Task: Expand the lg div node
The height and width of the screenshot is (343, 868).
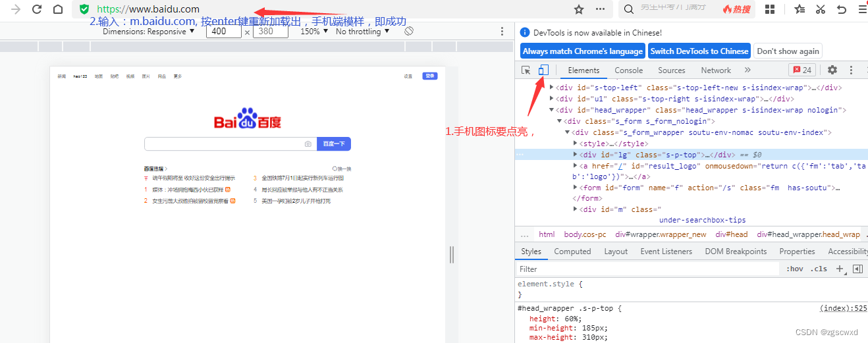Action: [576, 155]
